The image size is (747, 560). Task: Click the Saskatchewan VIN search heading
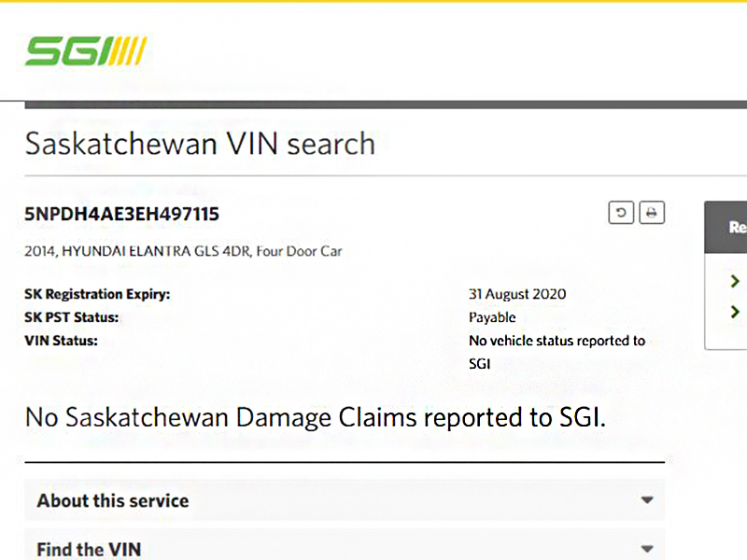tap(200, 144)
